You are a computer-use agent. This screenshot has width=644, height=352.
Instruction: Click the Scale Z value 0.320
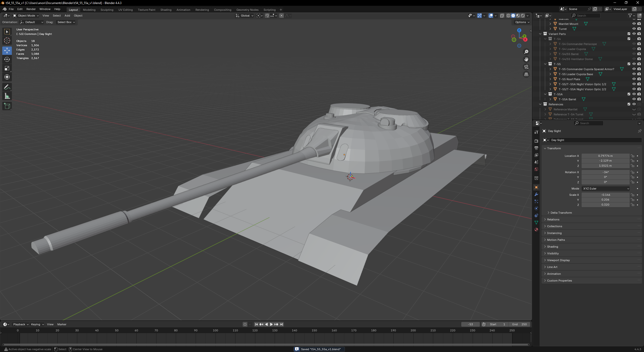605,205
